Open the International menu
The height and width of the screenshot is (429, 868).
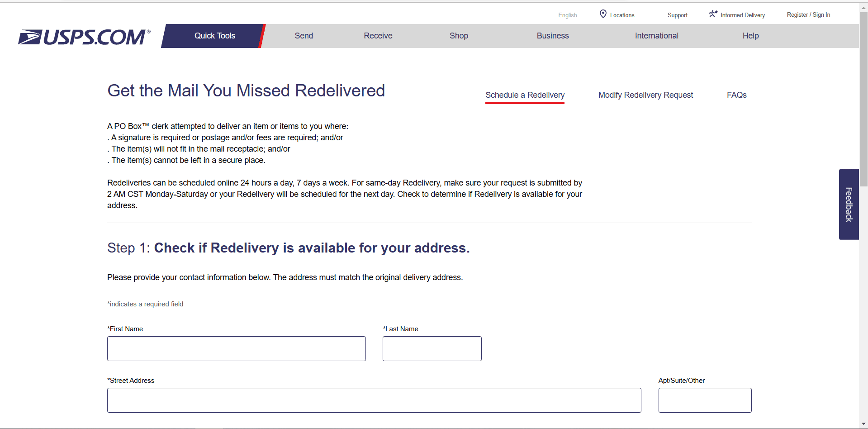pyautogui.click(x=656, y=36)
